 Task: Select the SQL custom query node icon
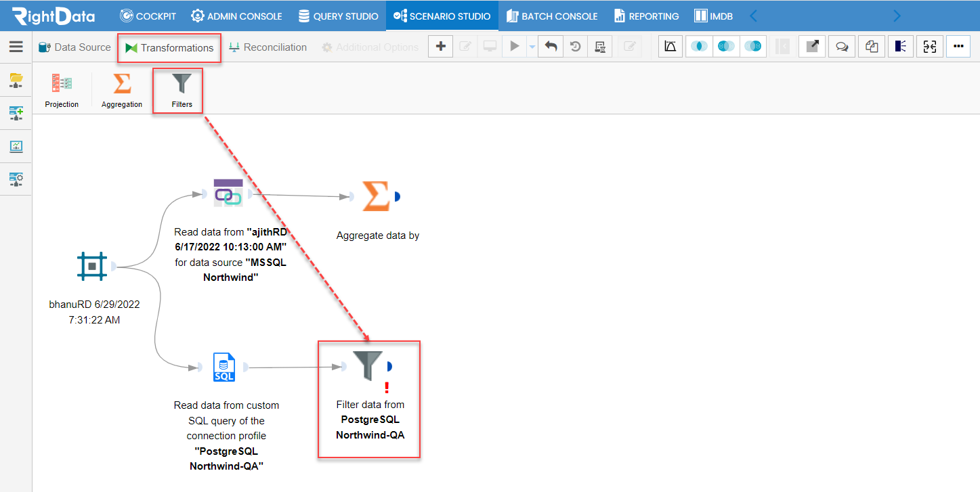coord(223,367)
